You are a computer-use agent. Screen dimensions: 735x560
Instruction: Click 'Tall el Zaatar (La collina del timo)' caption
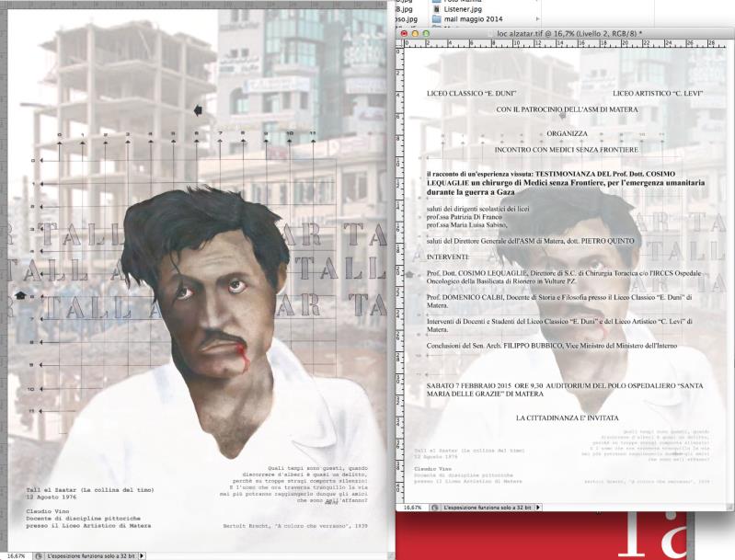pyautogui.click(x=90, y=490)
